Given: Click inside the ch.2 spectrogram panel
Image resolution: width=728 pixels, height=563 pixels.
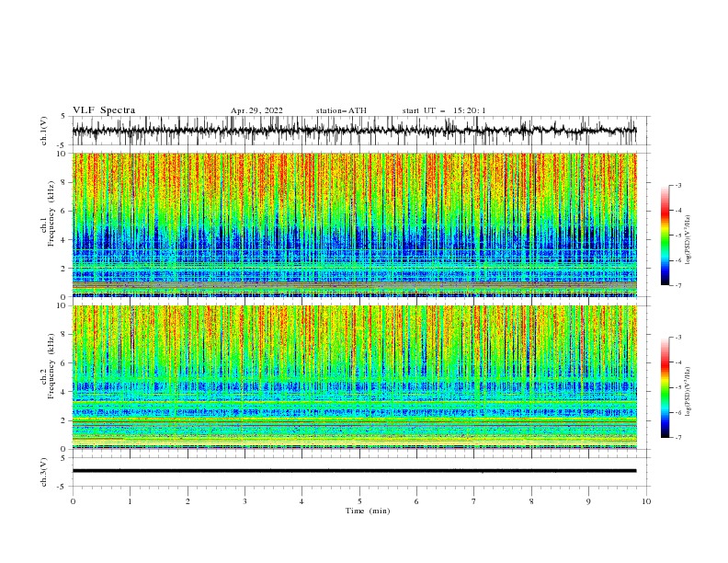Looking at the screenshot, I should (354, 377).
